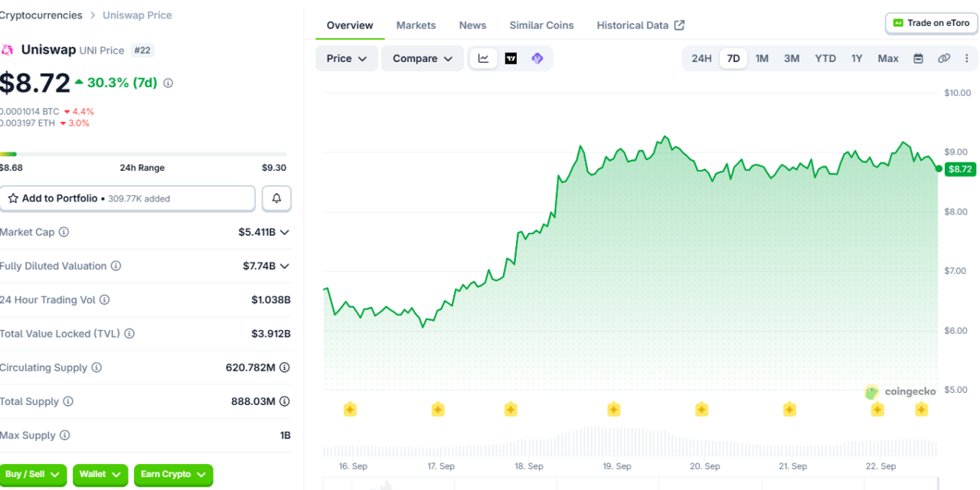Screen dimensions: 980x490
Task: Copy the chart link icon
Action: (x=944, y=58)
